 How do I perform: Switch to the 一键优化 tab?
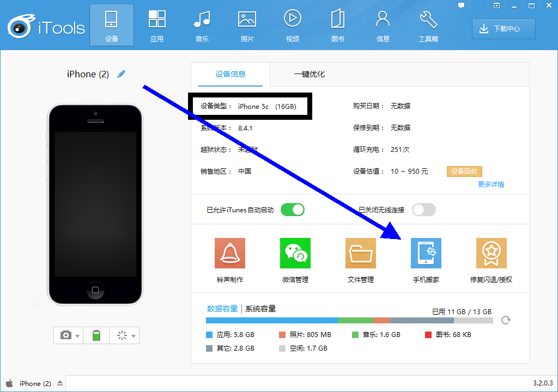click(x=310, y=75)
